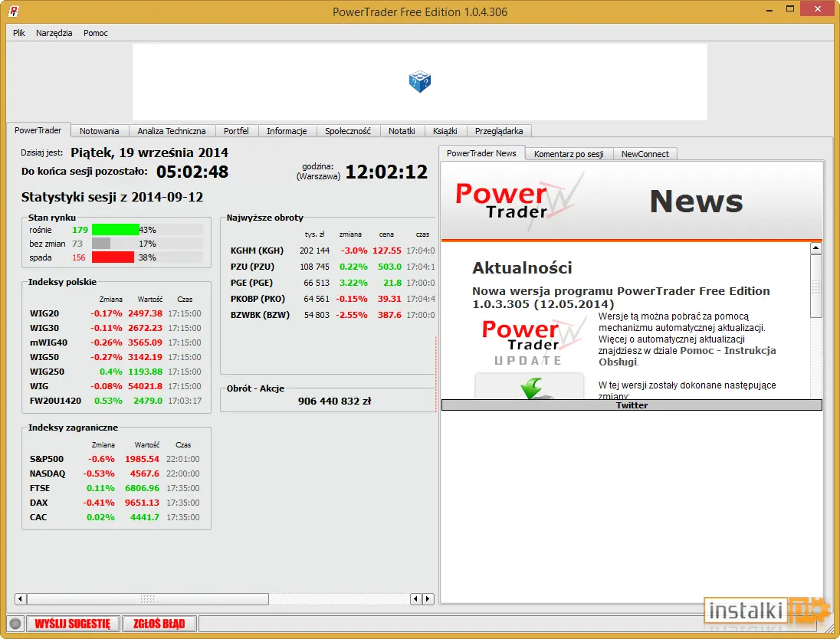Select the PowerTrader main tab

click(38, 130)
